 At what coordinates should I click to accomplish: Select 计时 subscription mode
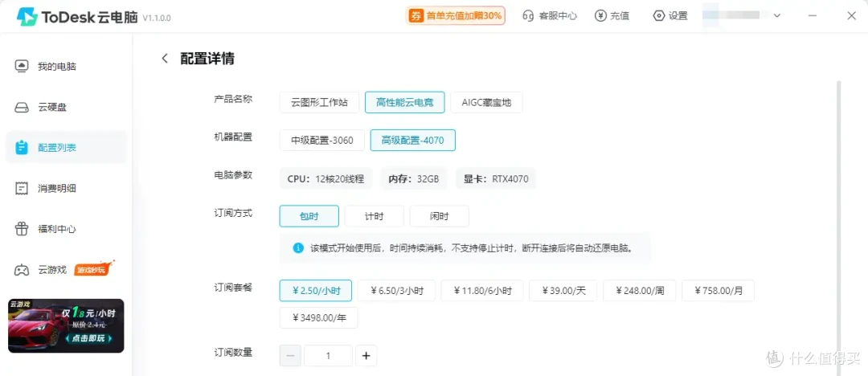(x=375, y=216)
